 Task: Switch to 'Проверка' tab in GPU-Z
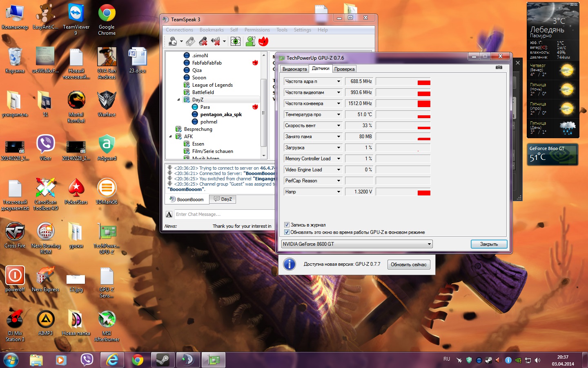[x=344, y=69]
